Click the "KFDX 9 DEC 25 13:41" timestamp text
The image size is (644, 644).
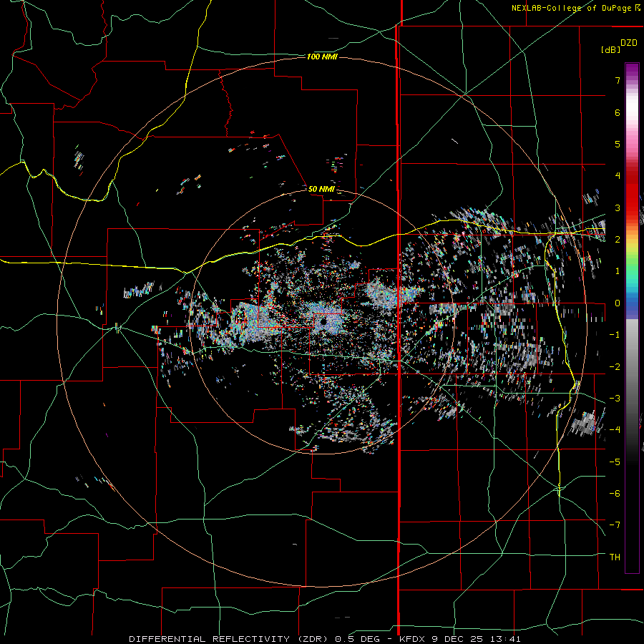(460, 639)
